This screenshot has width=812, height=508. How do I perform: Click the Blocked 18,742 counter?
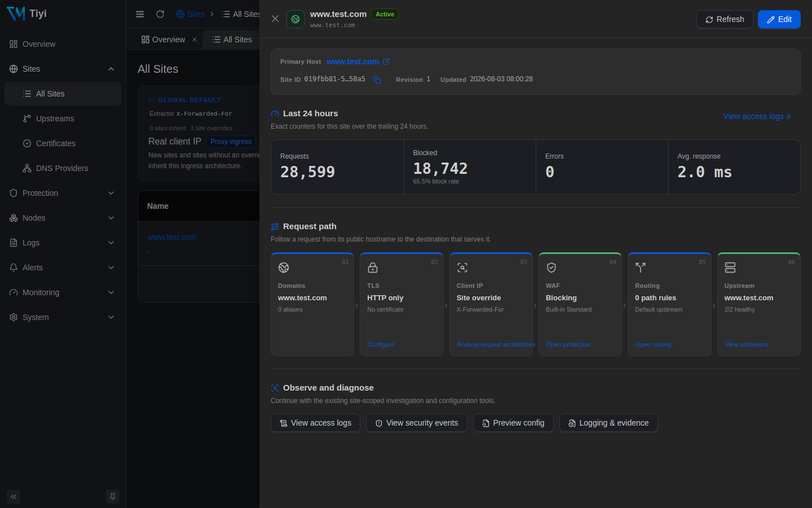click(x=470, y=167)
